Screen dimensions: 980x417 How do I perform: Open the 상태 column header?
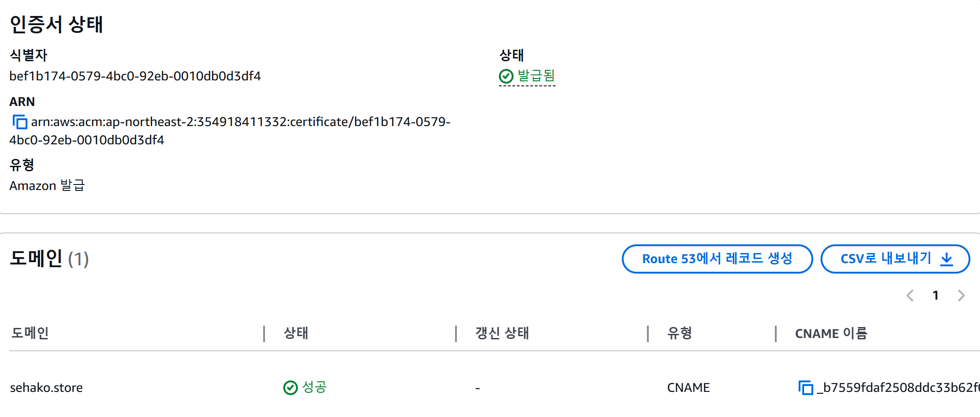296,333
